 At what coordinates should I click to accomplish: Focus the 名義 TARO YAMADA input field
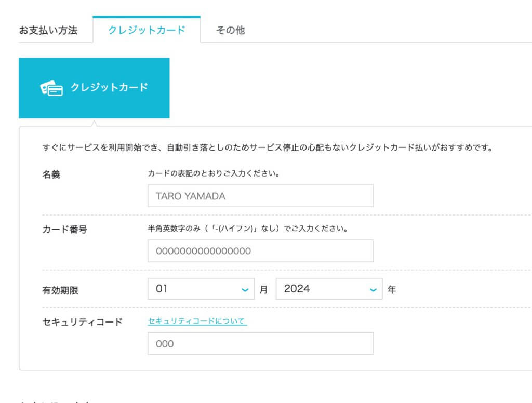[x=261, y=196]
